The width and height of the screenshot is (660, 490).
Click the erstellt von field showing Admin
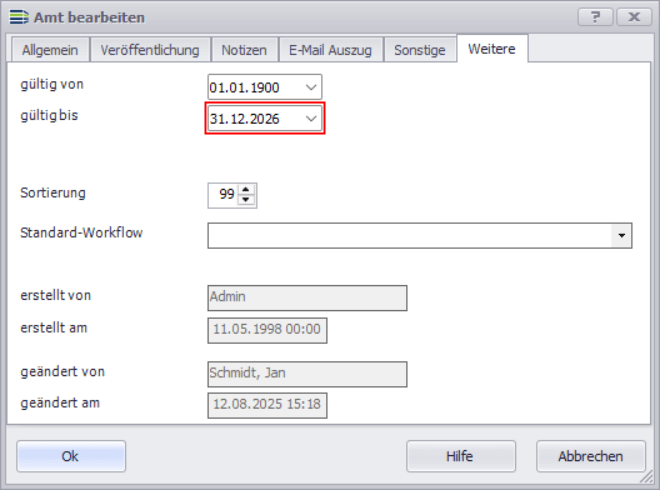(x=307, y=297)
